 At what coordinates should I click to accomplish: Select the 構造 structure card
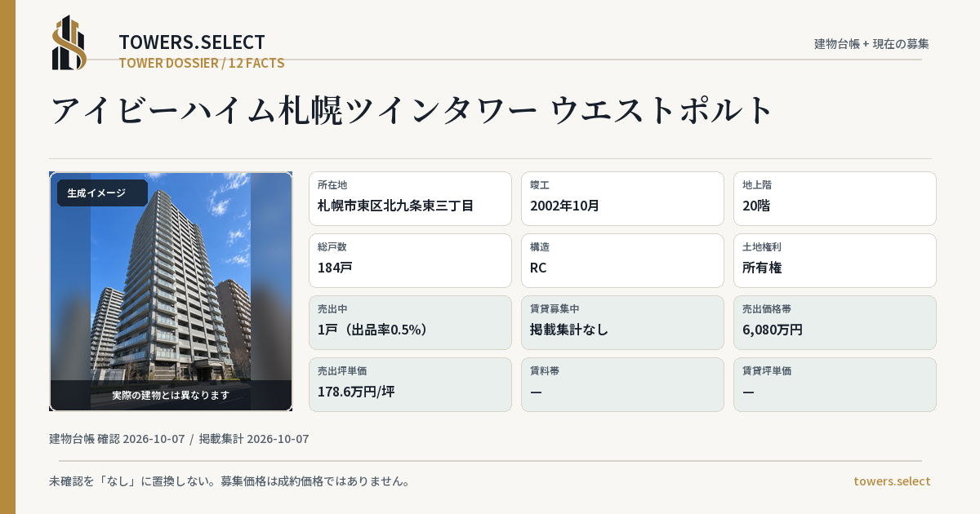click(622, 260)
